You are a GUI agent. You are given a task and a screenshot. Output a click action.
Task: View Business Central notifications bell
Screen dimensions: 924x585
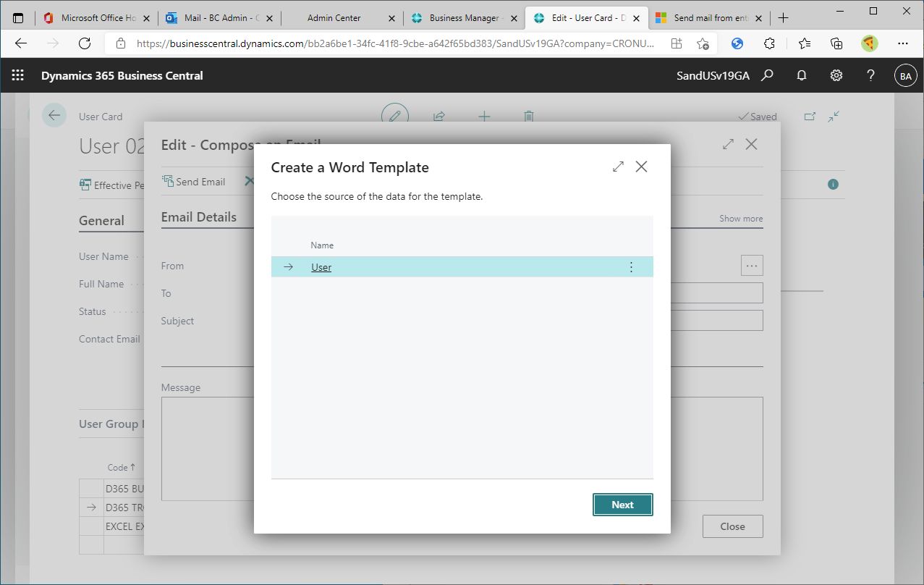pos(802,75)
